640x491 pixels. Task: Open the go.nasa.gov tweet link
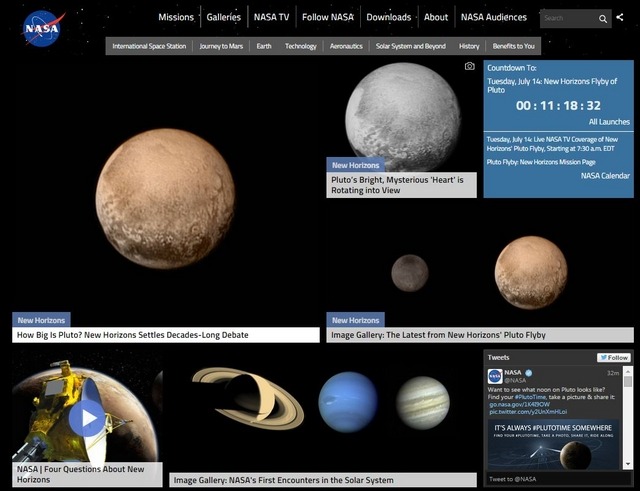[520, 404]
